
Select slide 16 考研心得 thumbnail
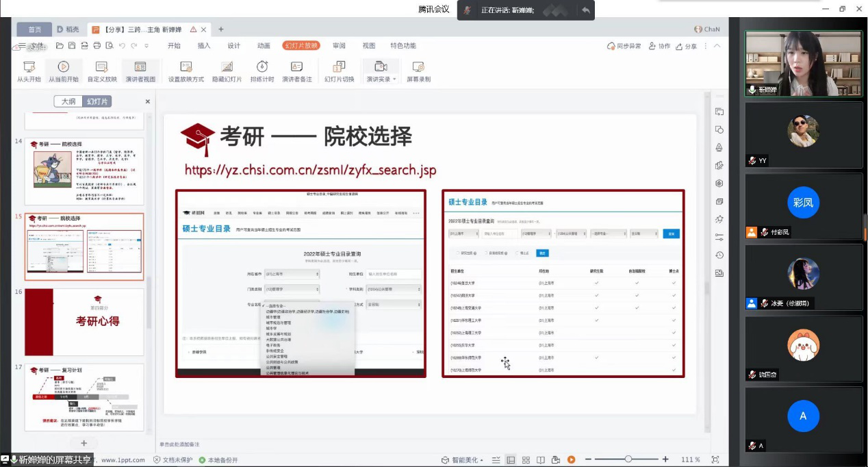click(x=84, y=322)
